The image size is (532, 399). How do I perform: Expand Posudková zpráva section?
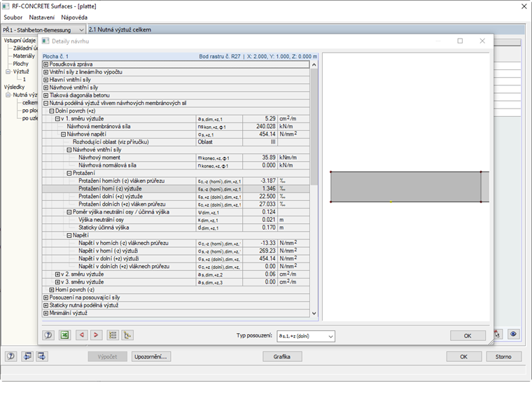pyautogui.click(x=45, y=64)
